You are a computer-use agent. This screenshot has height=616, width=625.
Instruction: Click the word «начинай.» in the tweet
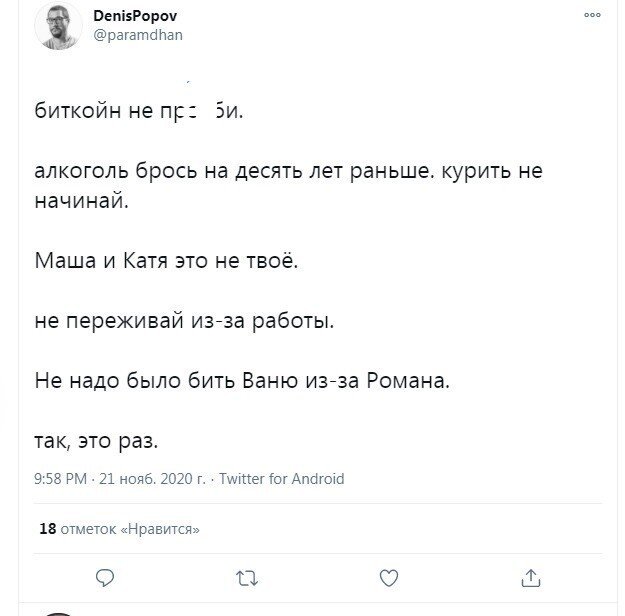coord(82,201)
